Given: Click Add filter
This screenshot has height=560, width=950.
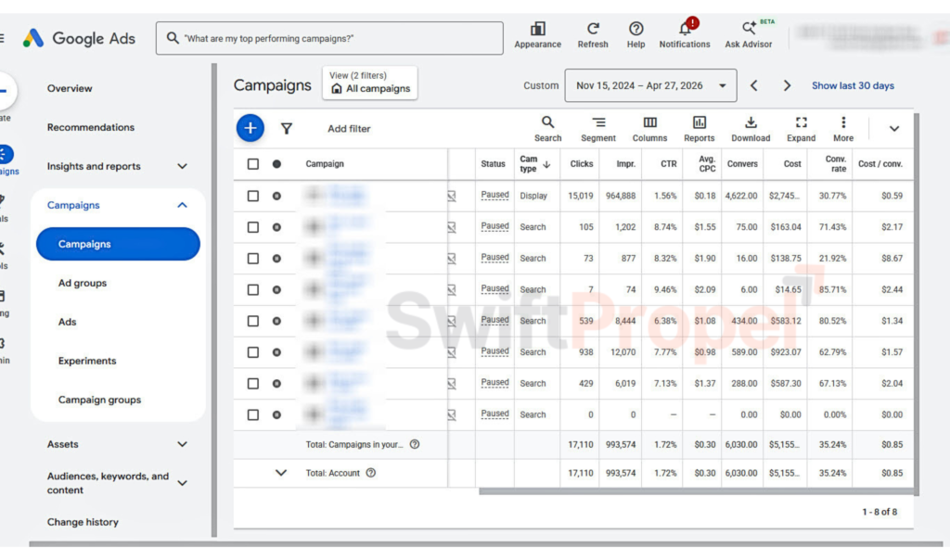Looking at the screenshot, I should click(x=349, y=129).
